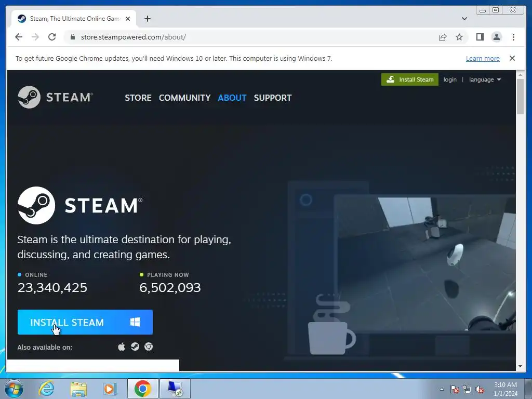Open a new tab with the plus button
532x399 pixels.
(147, 19)
